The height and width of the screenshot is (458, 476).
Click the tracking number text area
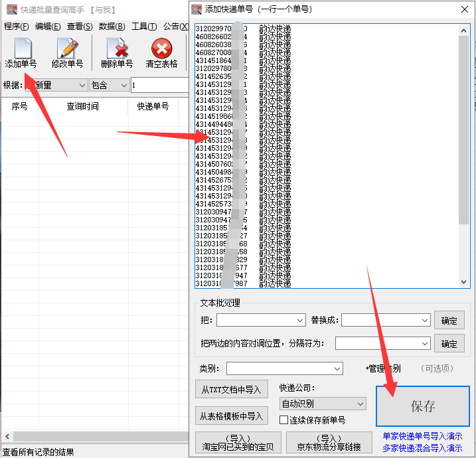point(327,156)
